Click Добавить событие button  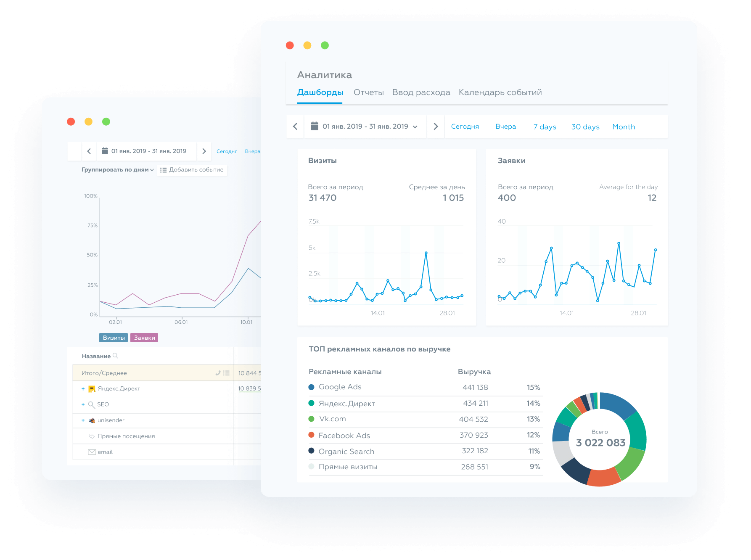point(192,170)
